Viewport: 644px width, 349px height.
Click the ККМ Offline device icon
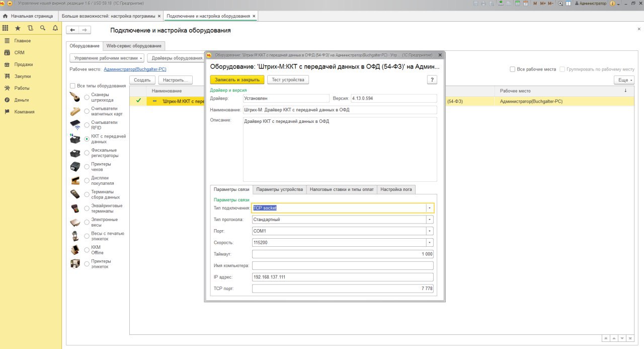75,250
